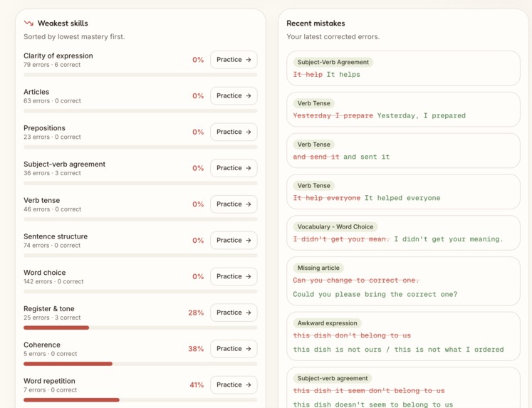Click Subject-verb agreement skill name in list
Image resolution: width=532 pixels, height=408 pixels.
[x=65, y=164]
